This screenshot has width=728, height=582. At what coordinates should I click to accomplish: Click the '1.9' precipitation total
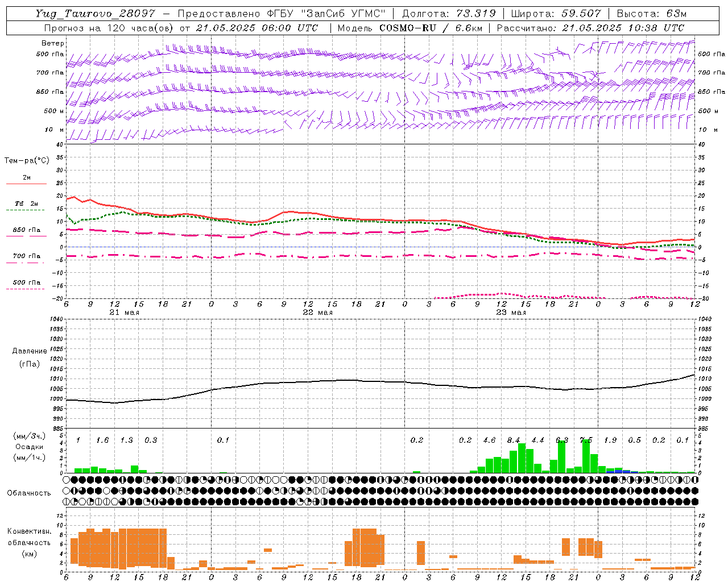coord(610,440)
